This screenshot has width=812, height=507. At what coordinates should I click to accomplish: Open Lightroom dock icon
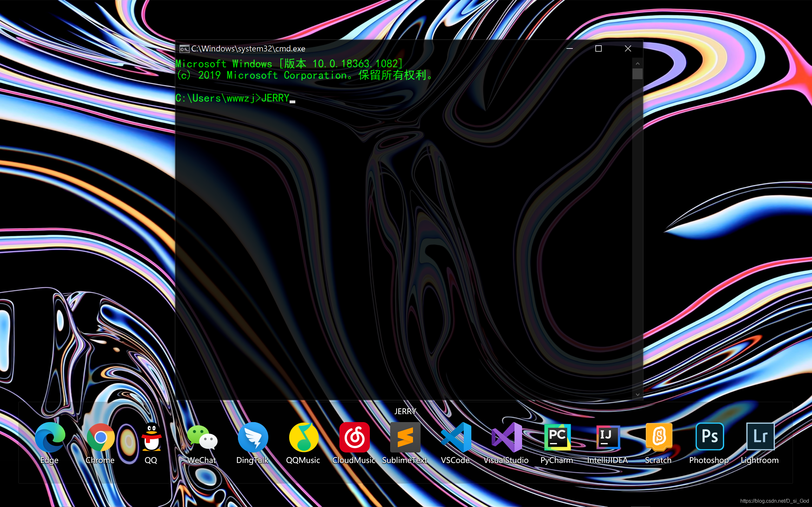coord(760,437)
